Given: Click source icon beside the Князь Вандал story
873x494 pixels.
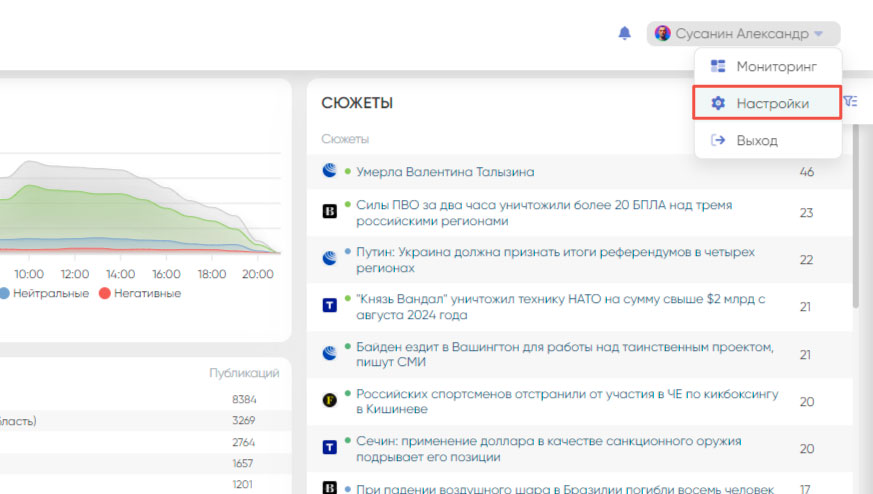Looking at the screenshot, I should 329,306.
